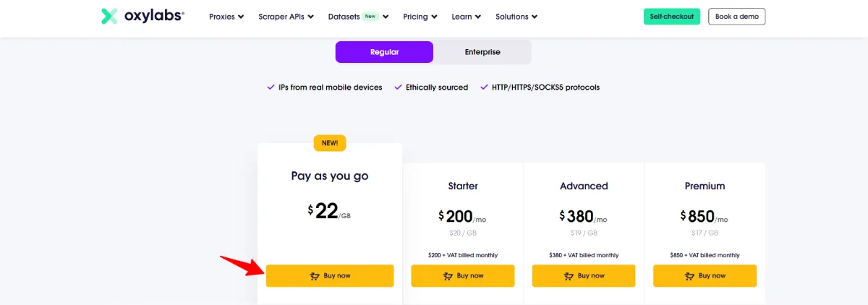This screenshot has width=868, height=305.
Task: Open the Pricing menu
Action: point(420,17)
